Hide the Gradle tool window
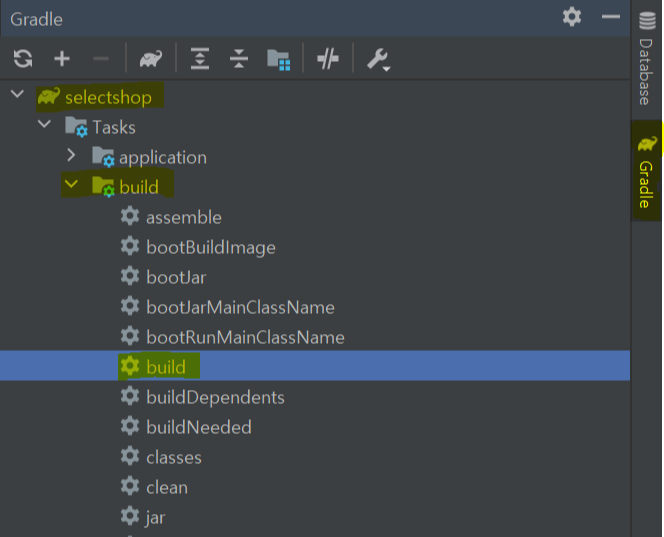The image size is (664, 537). (611, 17)
